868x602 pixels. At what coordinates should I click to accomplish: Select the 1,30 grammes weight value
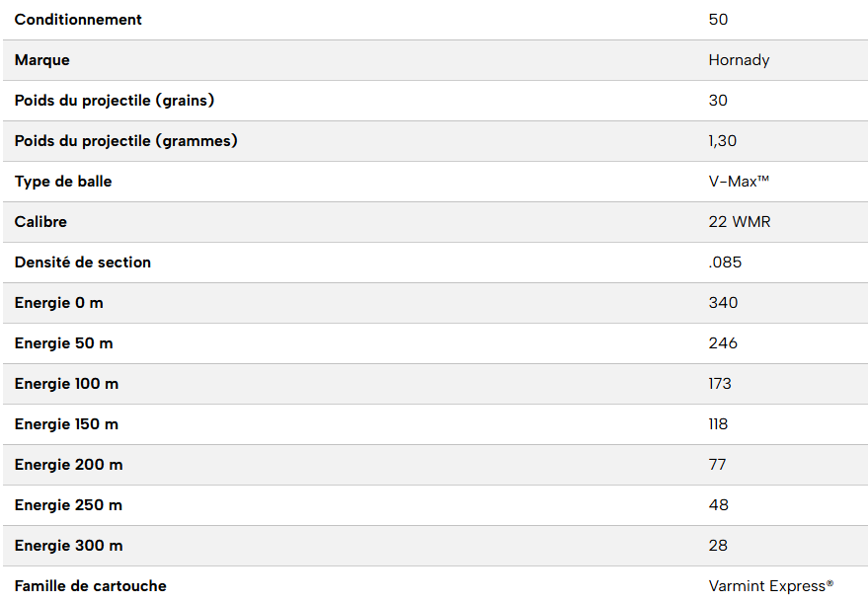point(722,141)
